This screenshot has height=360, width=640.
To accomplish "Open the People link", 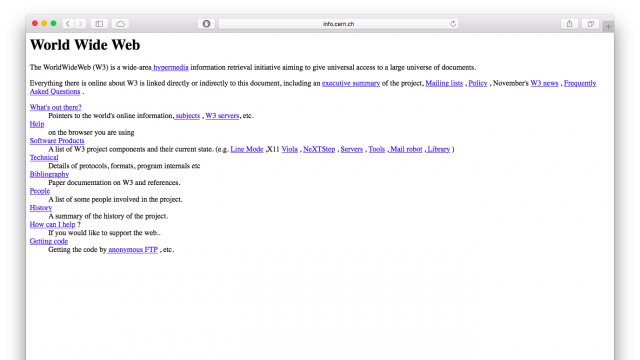I will tap(40, 191).
